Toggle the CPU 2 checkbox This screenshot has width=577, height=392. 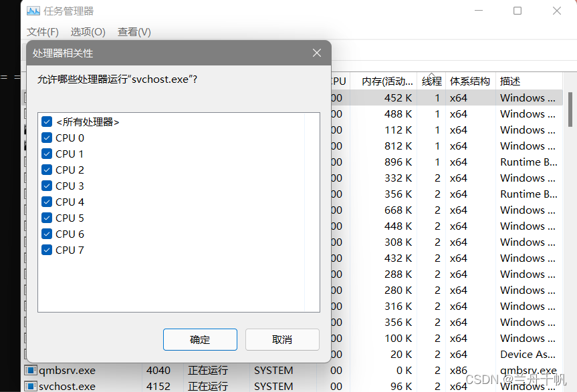coord(47,170)
